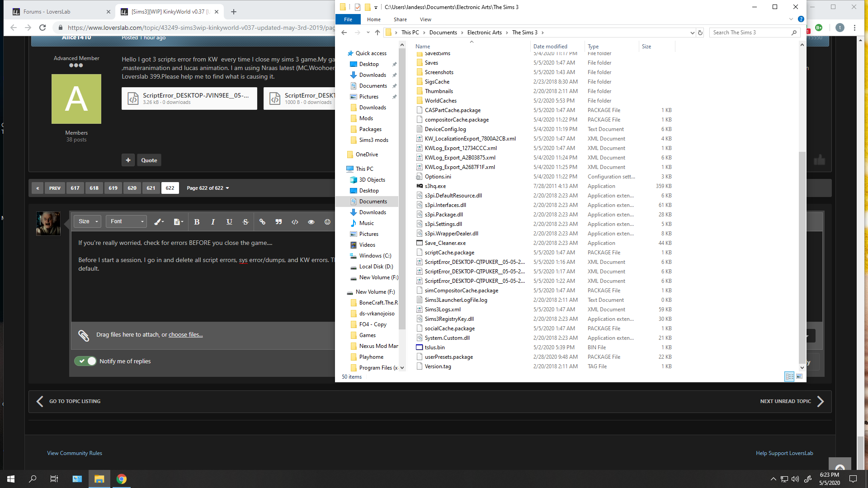
Task: Select Save_Cleaner.exe file
Action: (x=445, y=243)
